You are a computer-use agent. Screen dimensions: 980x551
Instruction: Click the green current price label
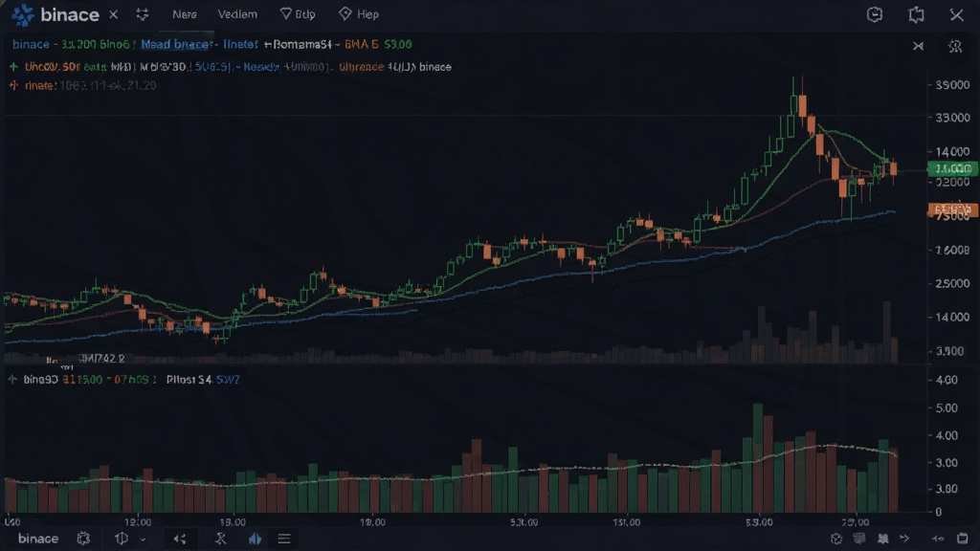pyautogui.click(x=952, y=168)
